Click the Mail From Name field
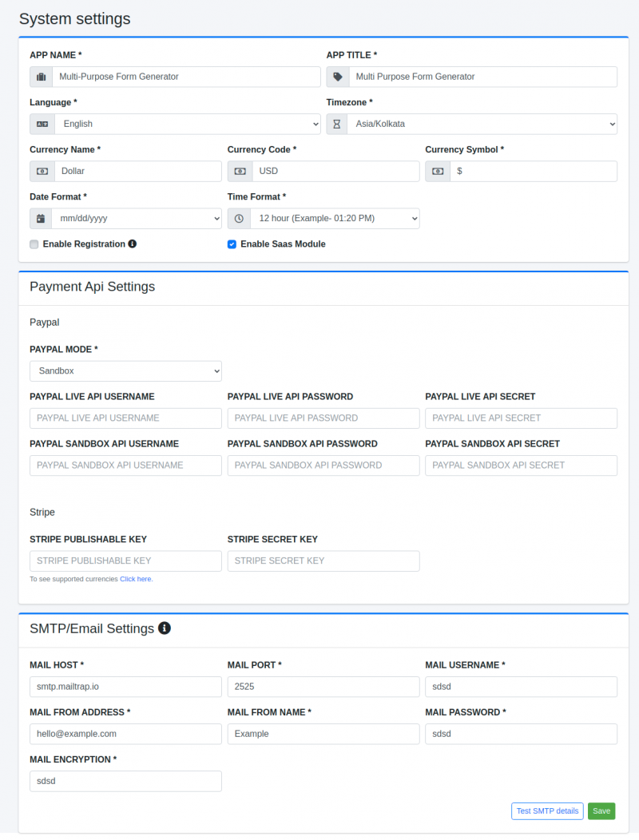Image resolution: width=639 pixels, height=840 pixels. coord(323,734)
